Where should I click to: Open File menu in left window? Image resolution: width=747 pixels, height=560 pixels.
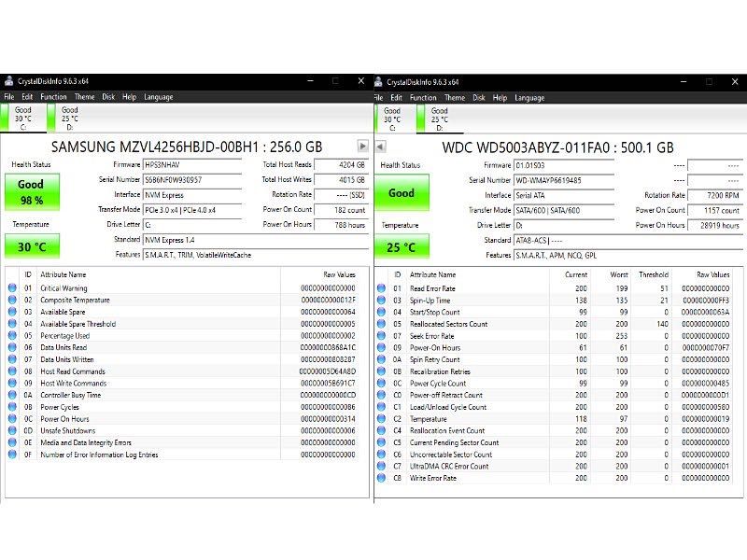[x=9, y=97]
